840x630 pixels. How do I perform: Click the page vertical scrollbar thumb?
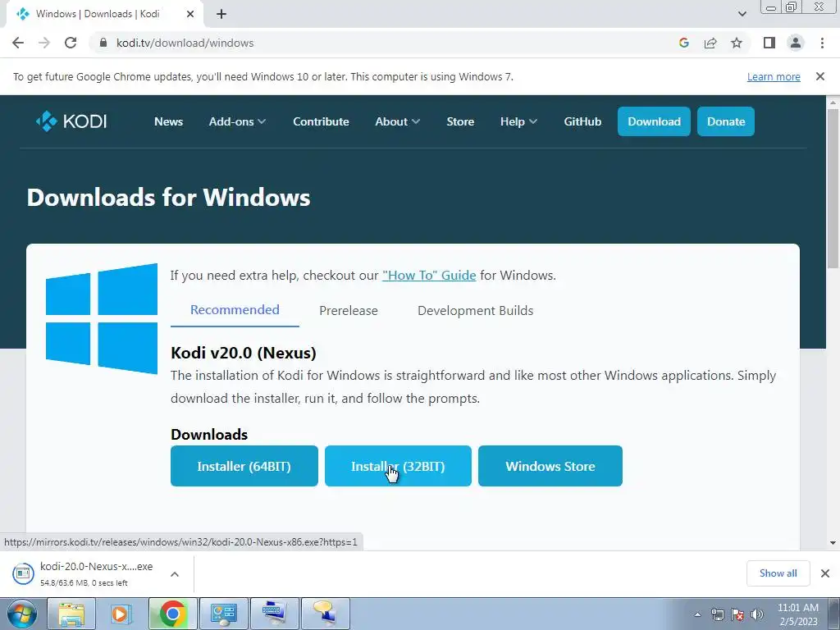pos(833,188)
